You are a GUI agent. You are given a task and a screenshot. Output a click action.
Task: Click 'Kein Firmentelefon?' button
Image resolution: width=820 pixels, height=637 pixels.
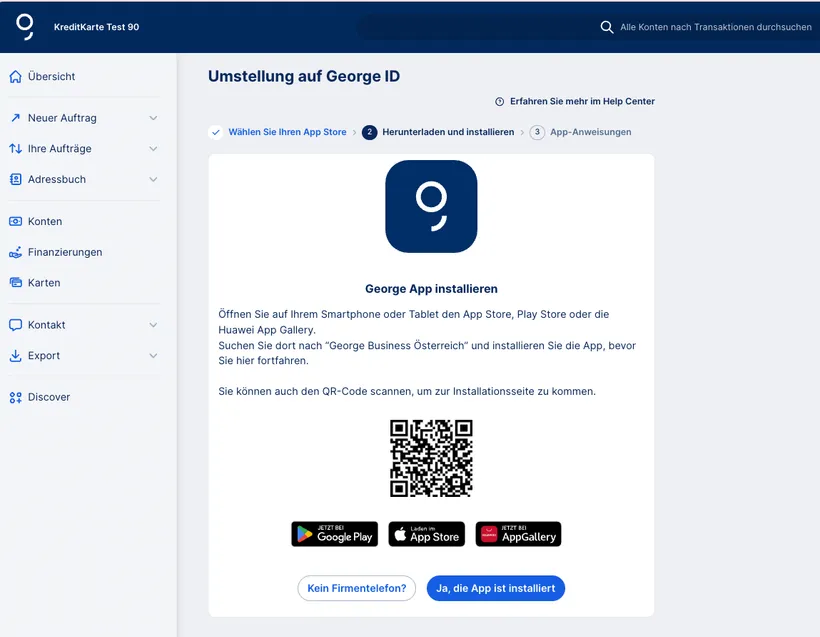tap(356, 588)
